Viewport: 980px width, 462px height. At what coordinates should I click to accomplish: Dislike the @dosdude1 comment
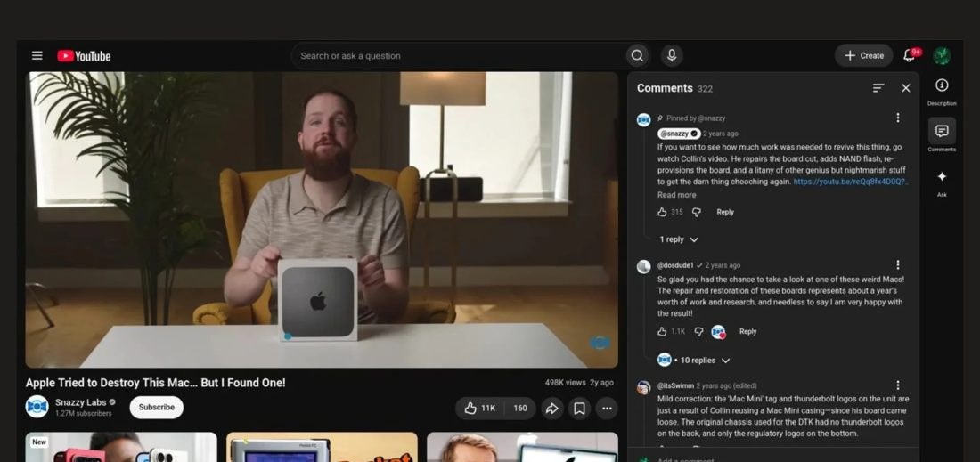698,331
